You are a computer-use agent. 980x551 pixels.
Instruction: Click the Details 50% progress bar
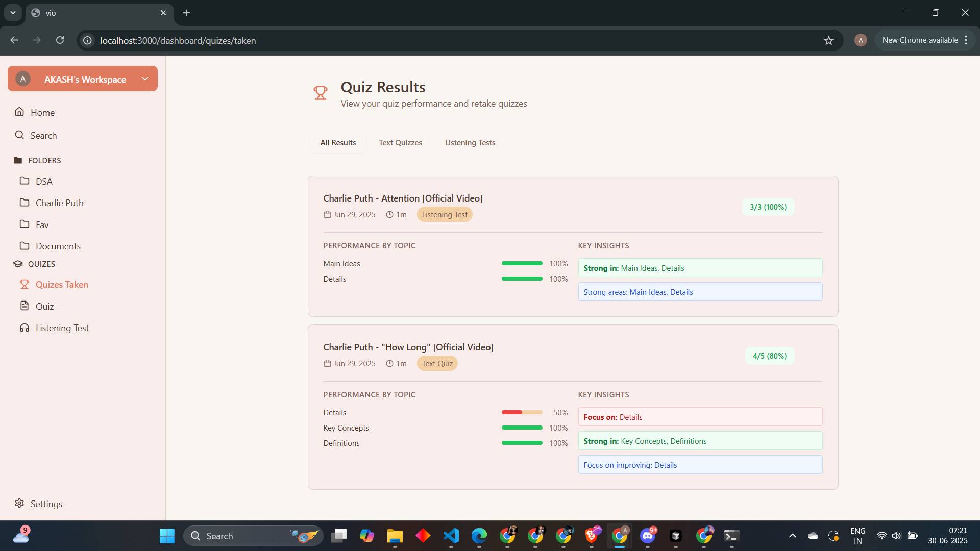click(522, 412)
